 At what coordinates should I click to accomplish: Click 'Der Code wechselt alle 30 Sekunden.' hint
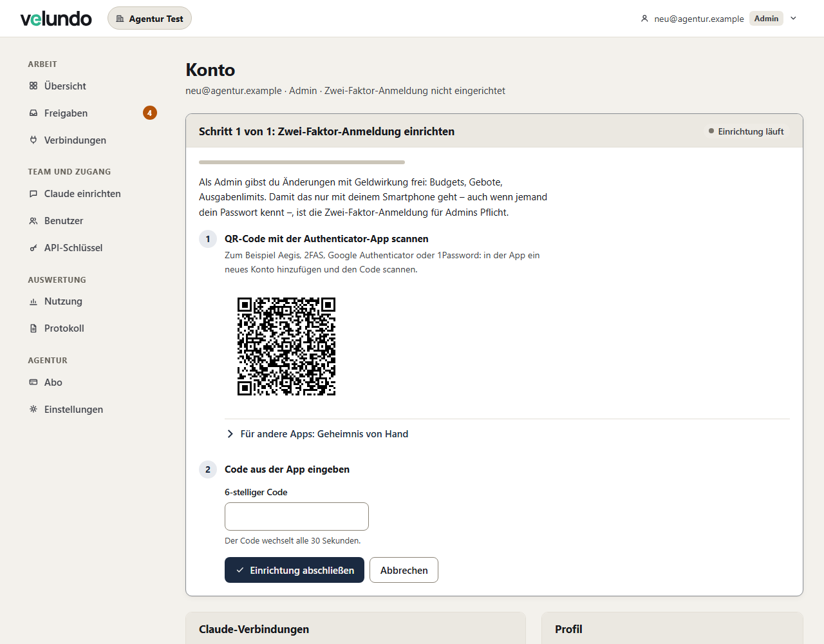tap(293, 541)
